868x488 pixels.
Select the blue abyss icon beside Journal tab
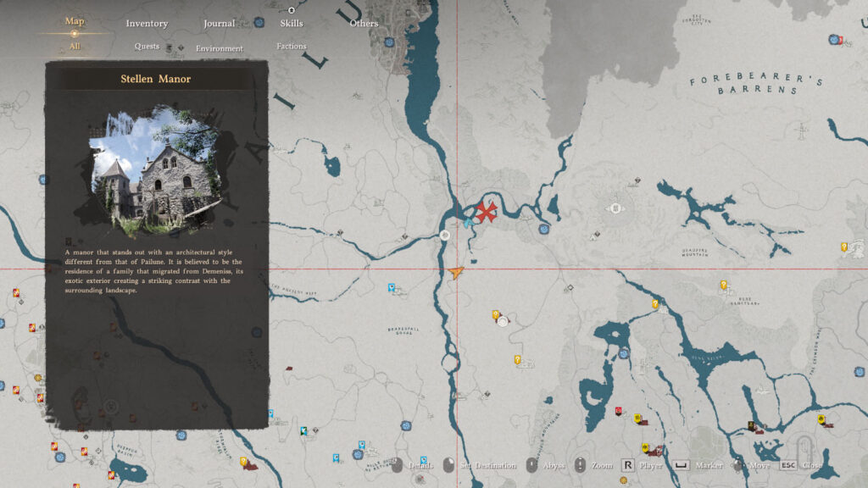(259, 23)
